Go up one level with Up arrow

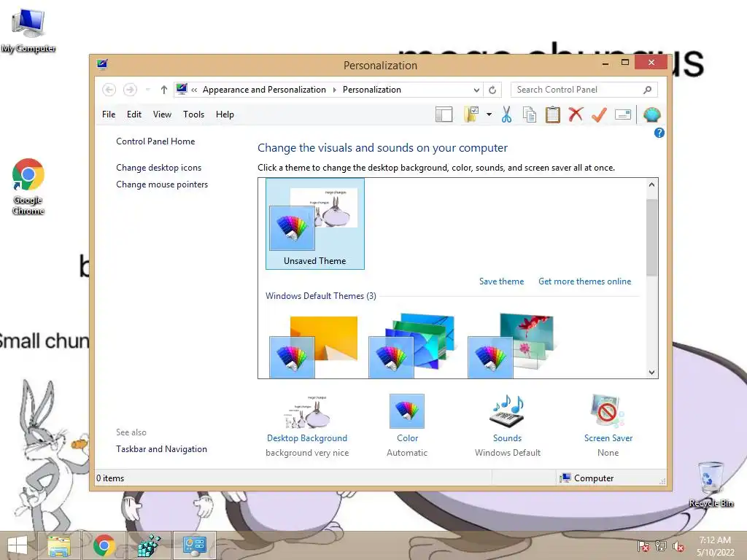click(x=164, y=90)
